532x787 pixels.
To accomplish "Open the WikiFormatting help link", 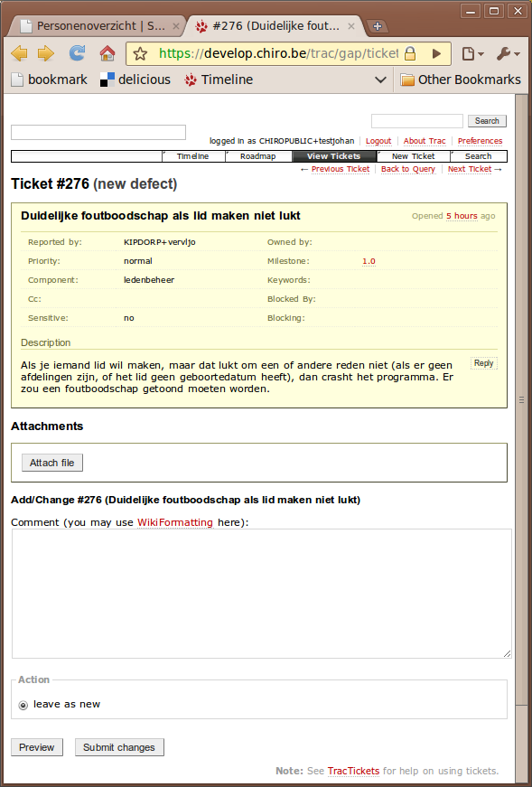I will [175, 522].
